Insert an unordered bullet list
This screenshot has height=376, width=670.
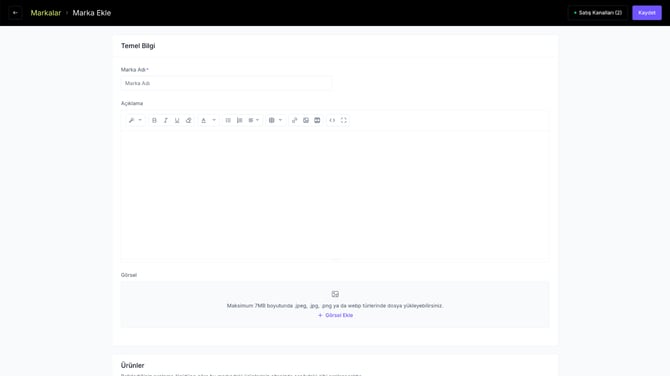[x=228, y=120]
